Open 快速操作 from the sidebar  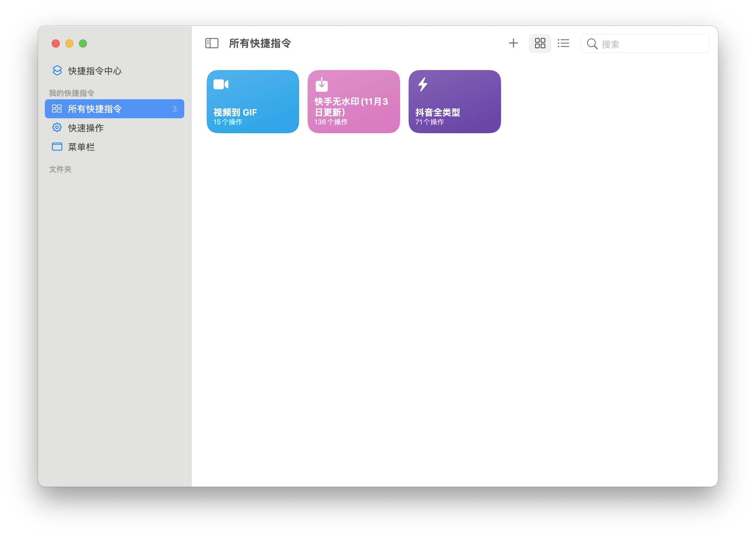[85, 128]
